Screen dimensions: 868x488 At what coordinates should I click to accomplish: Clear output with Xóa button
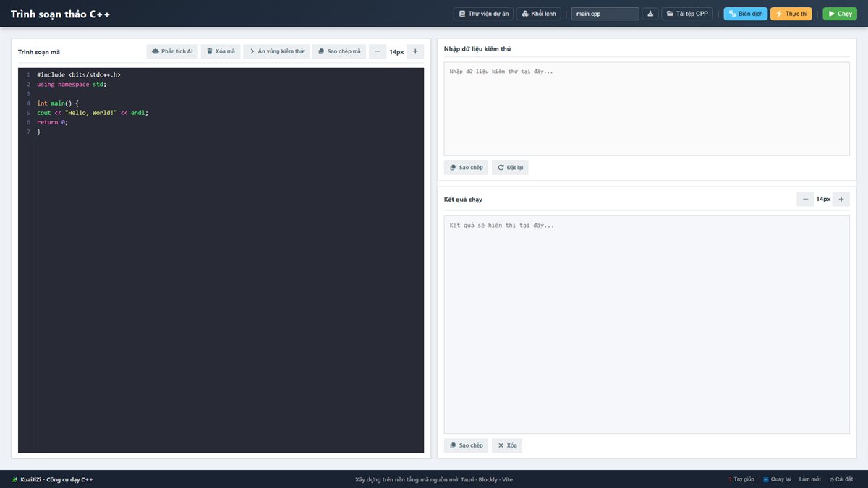506,445
